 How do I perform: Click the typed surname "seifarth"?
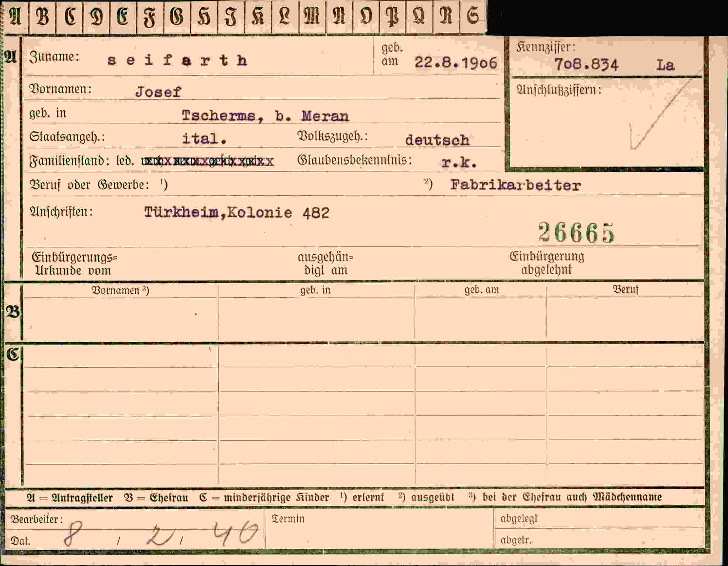click(x=177, y=60)
